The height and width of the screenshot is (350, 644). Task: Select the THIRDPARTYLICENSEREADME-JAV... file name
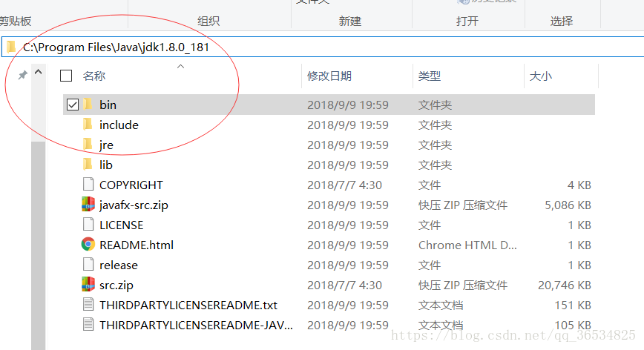[x=196, y=325]
